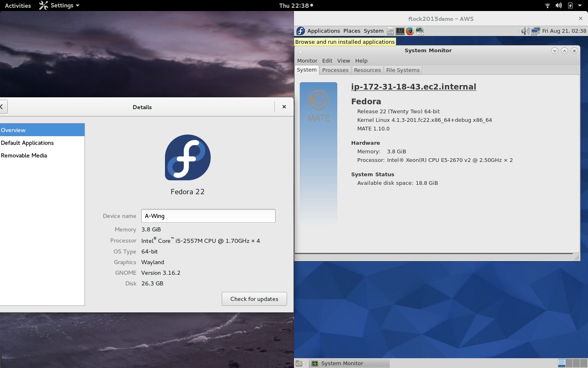Click the Check for updates button

[x=254, y=299]
